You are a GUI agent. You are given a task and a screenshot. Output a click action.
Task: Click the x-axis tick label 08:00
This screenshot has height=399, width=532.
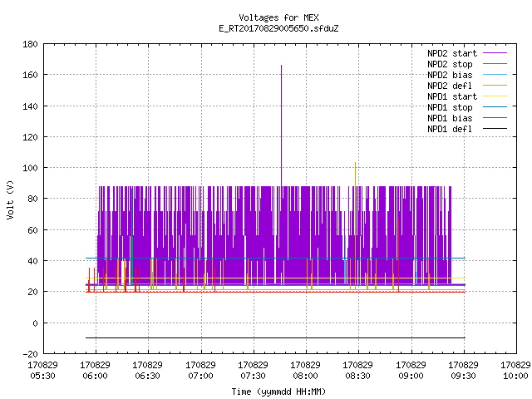click(x=305, y=376)
